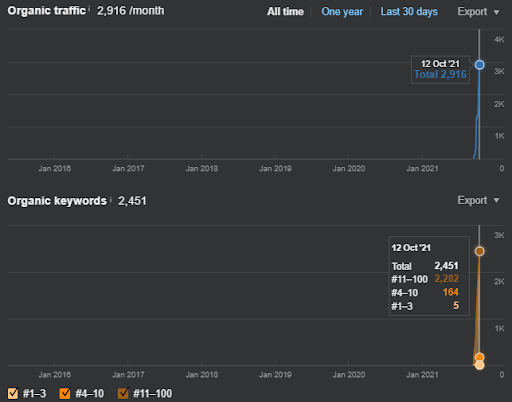
Task: Click the blue traffic data point marker
Action: point(479,65)
